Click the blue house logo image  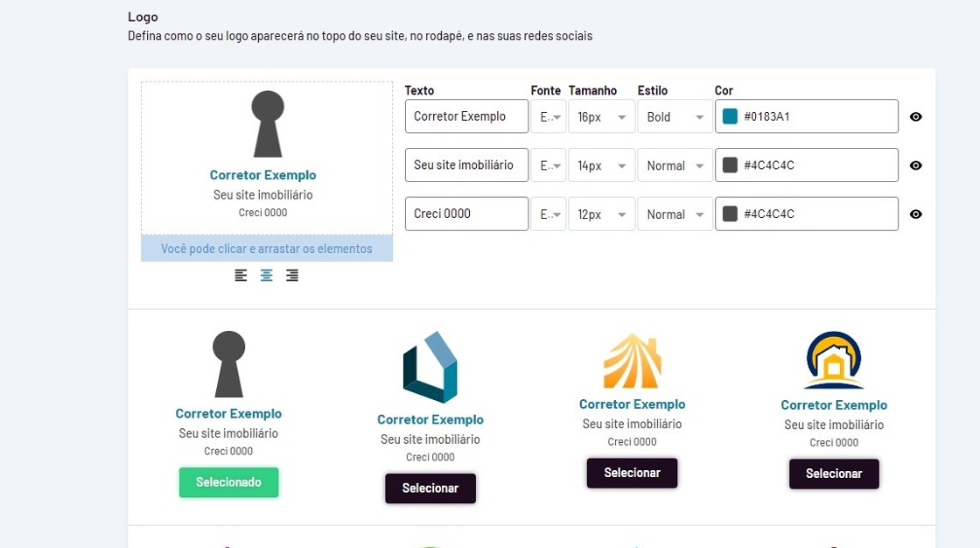pyautogui.click(x=430, y=368)
